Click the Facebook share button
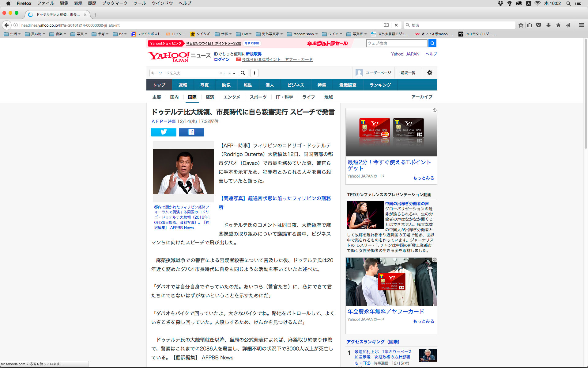 [191, 132]
